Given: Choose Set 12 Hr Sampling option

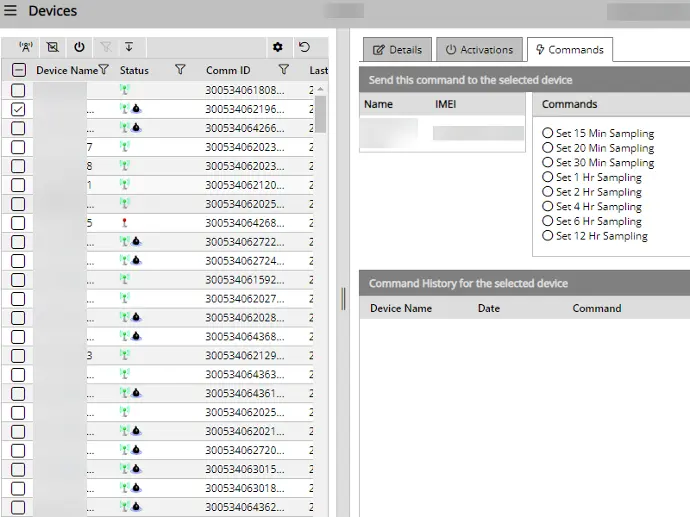Looking at the screenshot, I should click(547, 236).
